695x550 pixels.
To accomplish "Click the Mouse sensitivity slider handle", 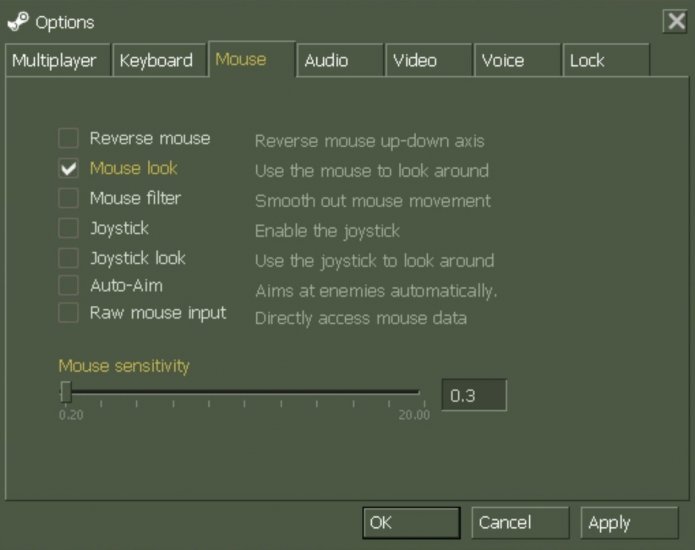I will [x=66, y=392].
